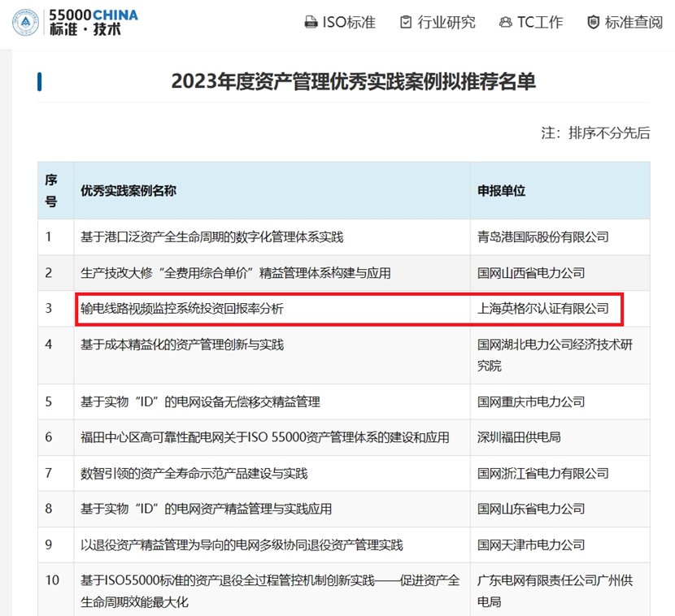675x616 pixels.
Task: Click the shield icon beside 标准查阅
Action: (593, 22)
